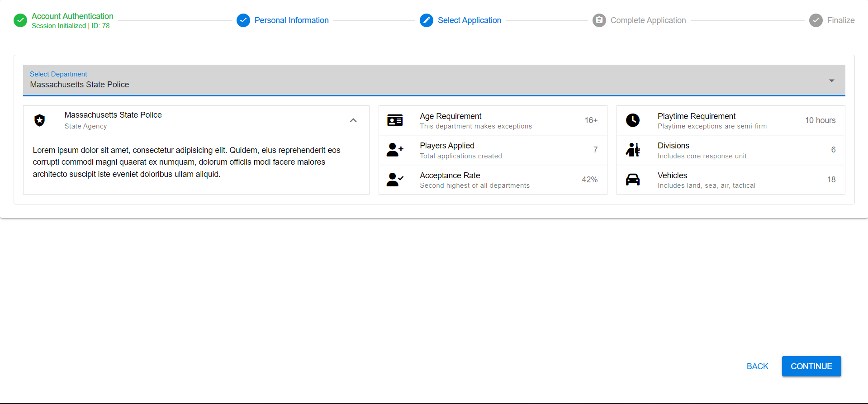868x404 pixels.
Task: Jump to the Finalize step label
Action: click(841, 20)
